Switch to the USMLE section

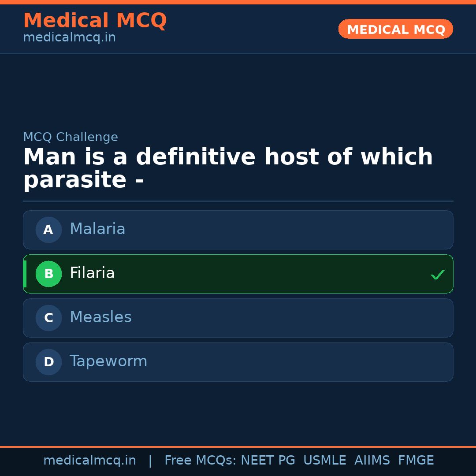[x=325, y=460]
